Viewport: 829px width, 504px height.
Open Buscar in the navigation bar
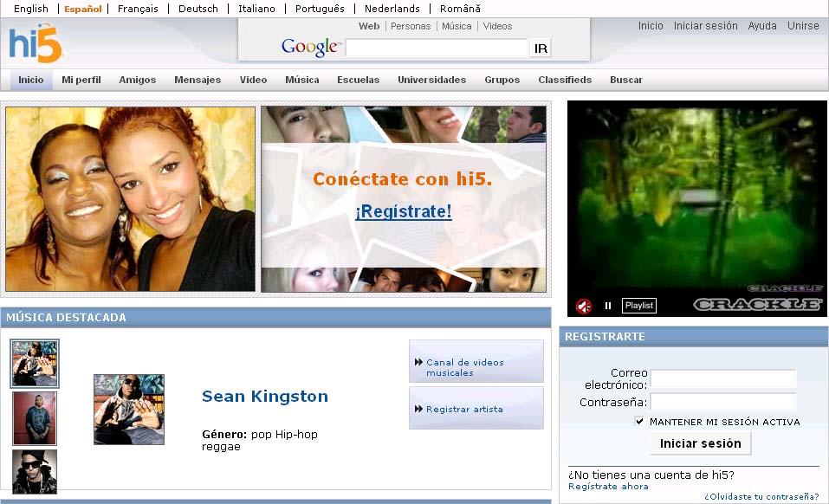pyautogui.click(x=626, y=80)
